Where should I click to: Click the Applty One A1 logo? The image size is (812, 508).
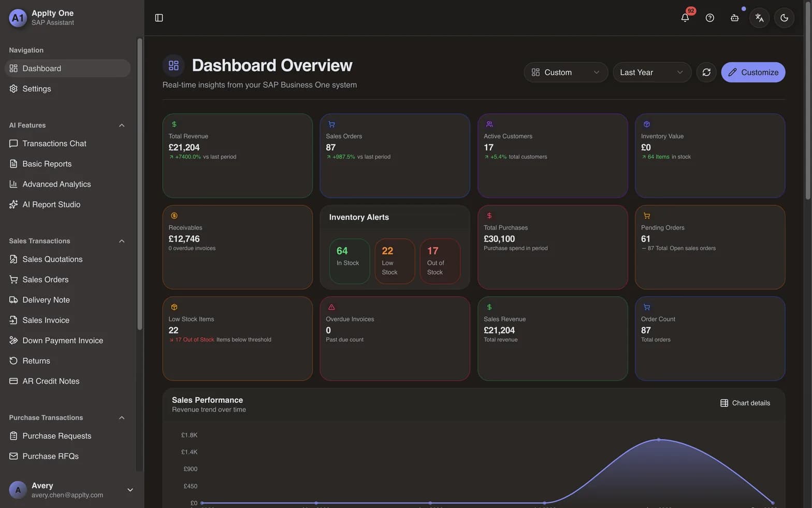[x=18, y=18]
